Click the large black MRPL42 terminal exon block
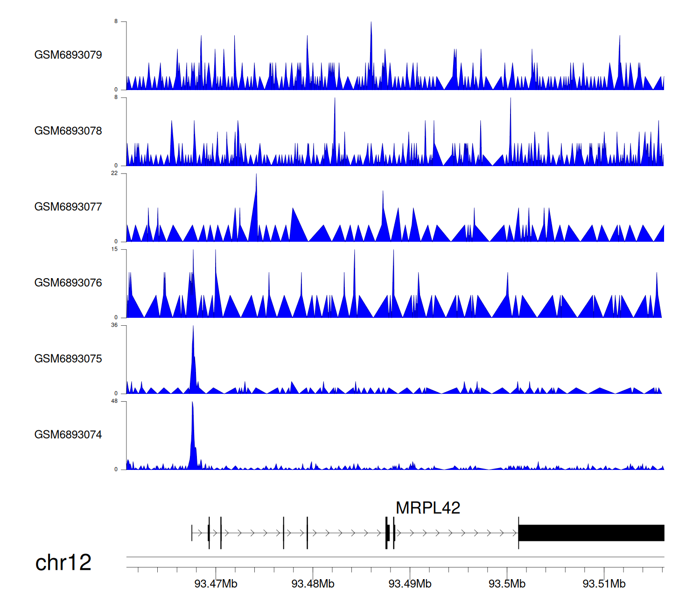This screenshot has height=616, width=700. [x=591, y=533]
